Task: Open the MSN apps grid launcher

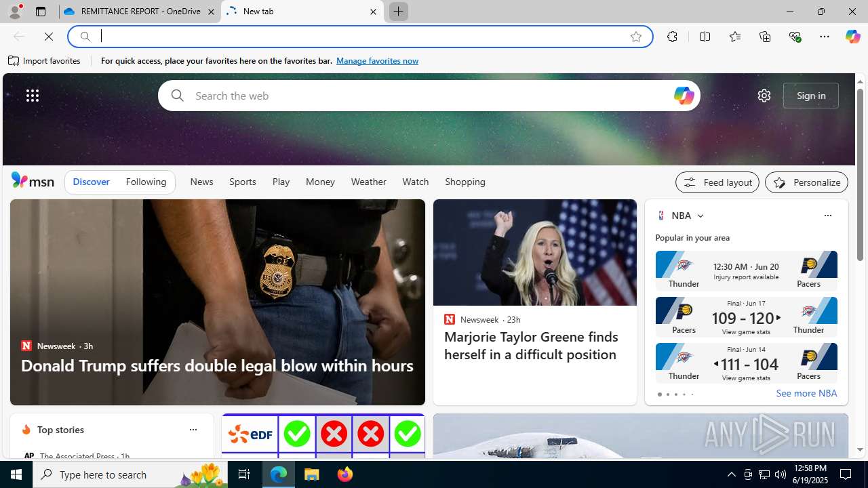Action: pyautogui.click(x=33, y=96)
